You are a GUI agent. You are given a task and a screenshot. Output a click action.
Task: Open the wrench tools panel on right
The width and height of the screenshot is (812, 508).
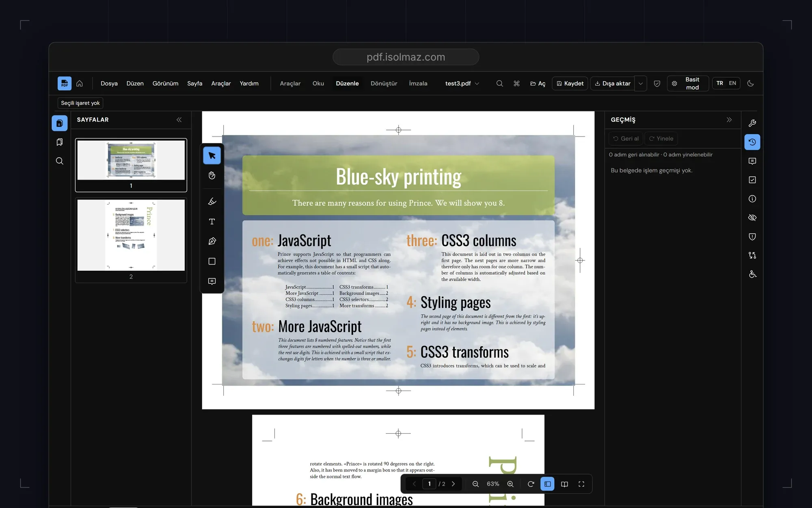752,123
